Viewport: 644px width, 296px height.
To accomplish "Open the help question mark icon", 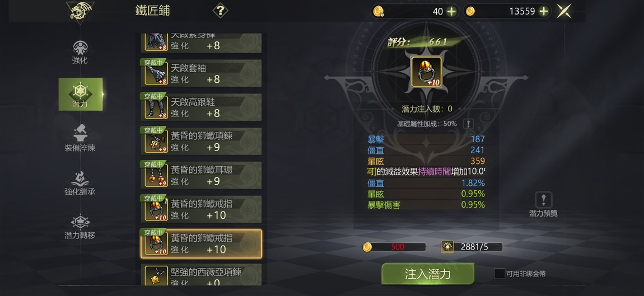I will point(220,10).
